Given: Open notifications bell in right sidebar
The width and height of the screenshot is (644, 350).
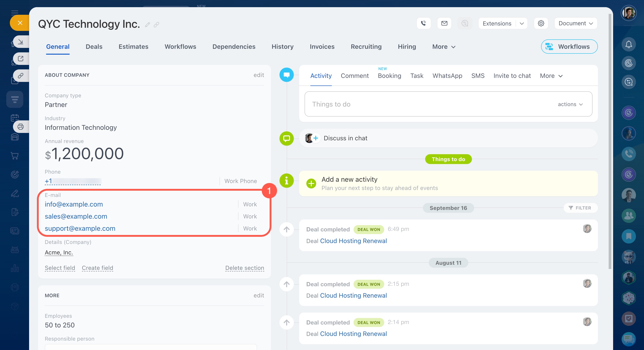Looking at the screenshot, I should pyautogui.click(x=629, y=45).
